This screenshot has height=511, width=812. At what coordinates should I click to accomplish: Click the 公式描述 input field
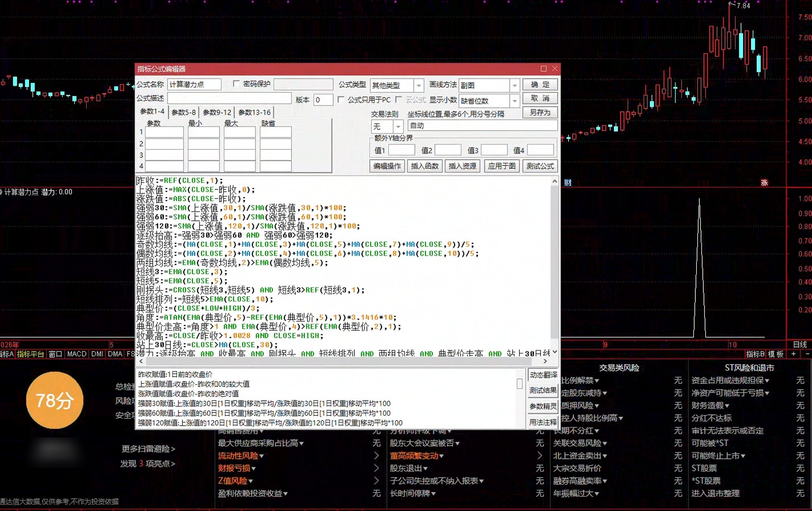point(229,98)
